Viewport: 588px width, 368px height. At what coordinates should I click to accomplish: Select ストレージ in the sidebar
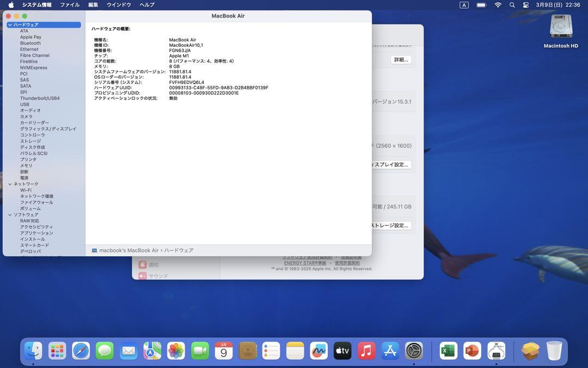30,141
